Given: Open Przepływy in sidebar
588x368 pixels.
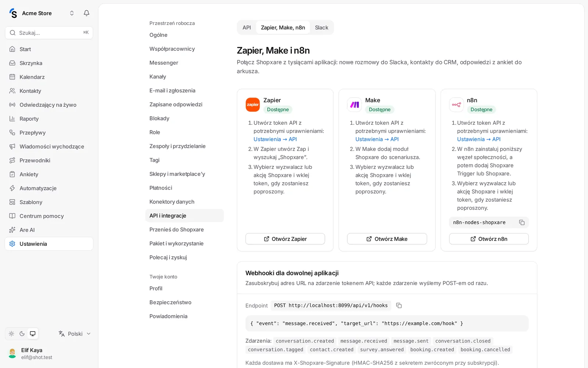Looking at the screenshot, I should click(x=49, y=132).
